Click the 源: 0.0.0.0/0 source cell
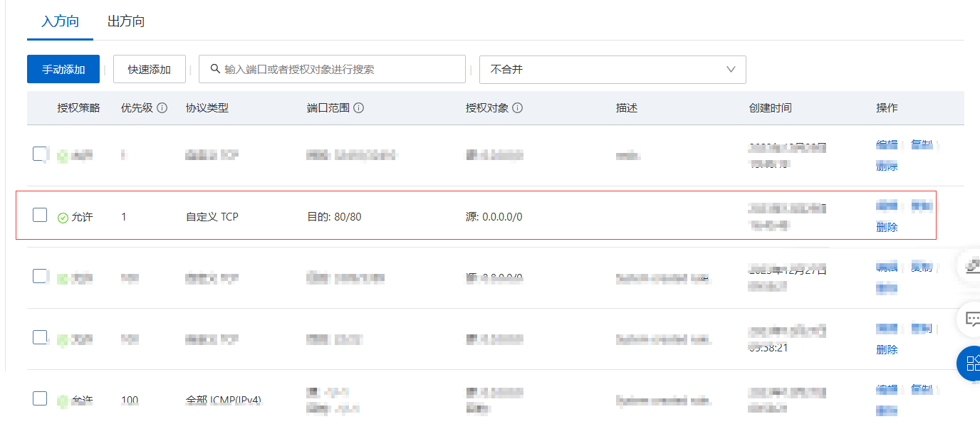980x424 pixels. pyautogui.click(x=494, y=216)
